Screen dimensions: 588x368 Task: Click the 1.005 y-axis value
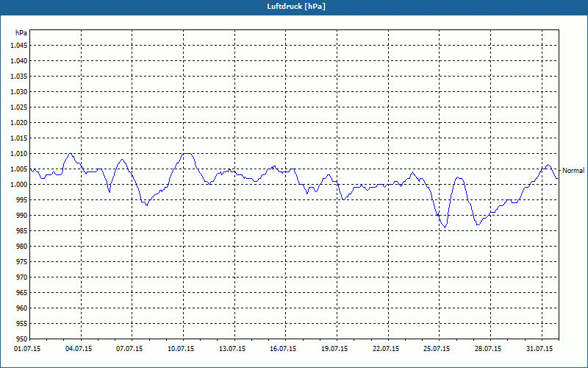pos(19,169)
